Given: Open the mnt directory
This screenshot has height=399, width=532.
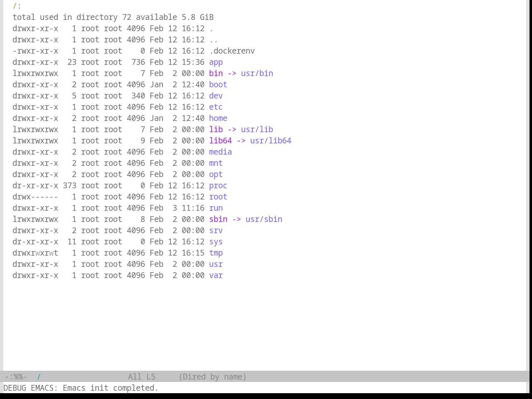Looking at the screenshot, I should coord(216,163).
